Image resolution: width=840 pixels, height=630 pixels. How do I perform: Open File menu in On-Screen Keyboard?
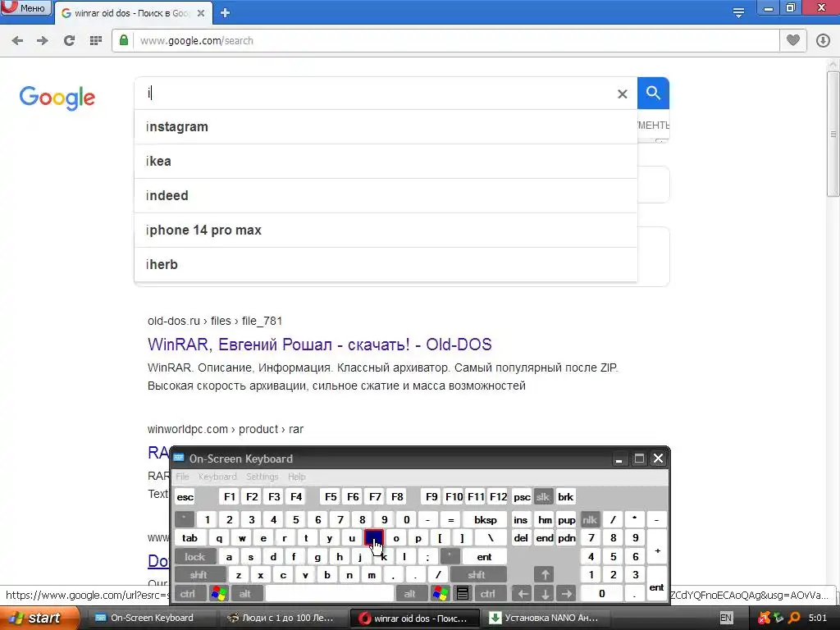point(182,477)
